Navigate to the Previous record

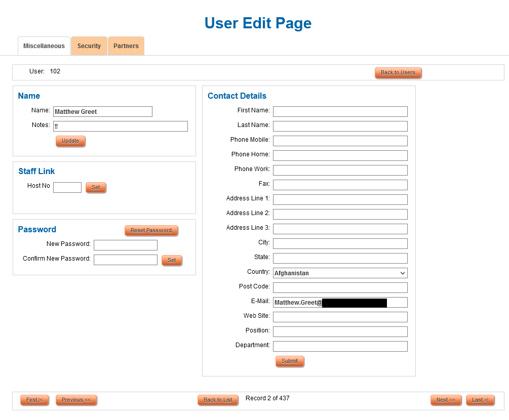coord(76,400)
